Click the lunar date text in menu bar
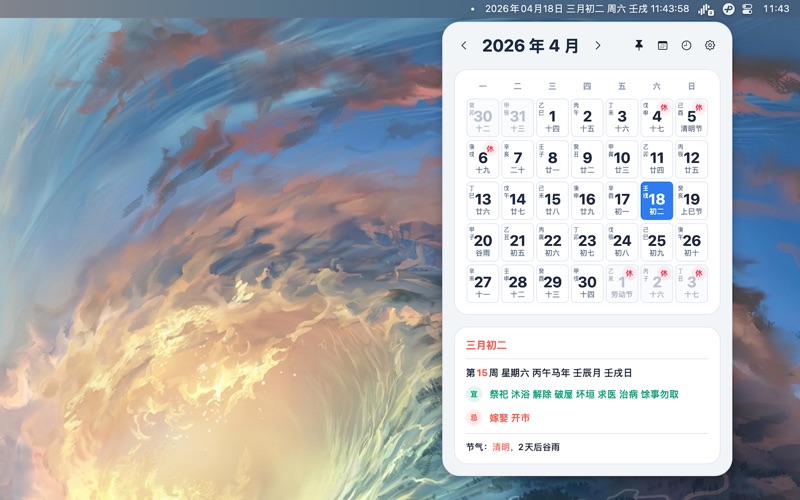Image resolution: width=800 pixels, height=500 pixels. (585, 9)
